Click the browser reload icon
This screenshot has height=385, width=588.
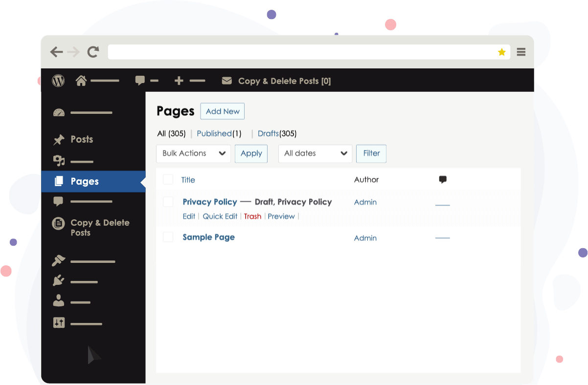click(93, 52)
